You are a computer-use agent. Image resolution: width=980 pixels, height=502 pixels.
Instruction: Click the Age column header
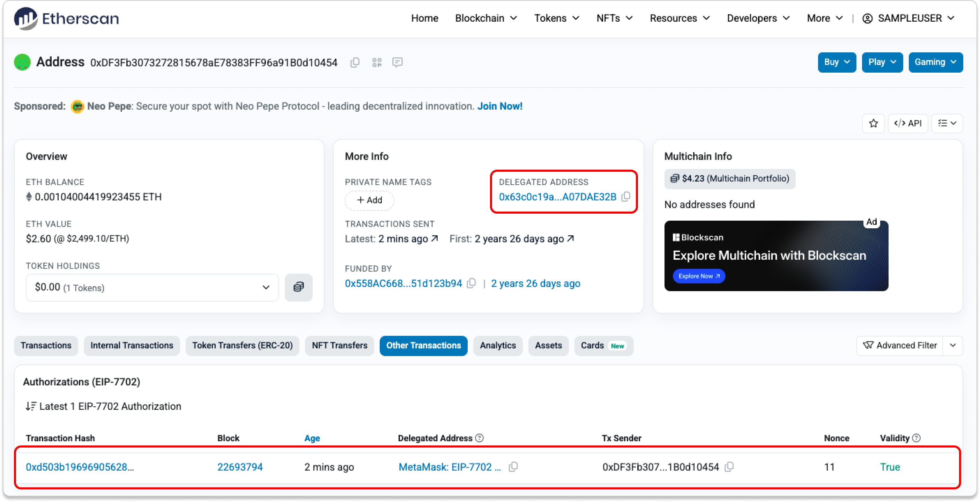312,438
